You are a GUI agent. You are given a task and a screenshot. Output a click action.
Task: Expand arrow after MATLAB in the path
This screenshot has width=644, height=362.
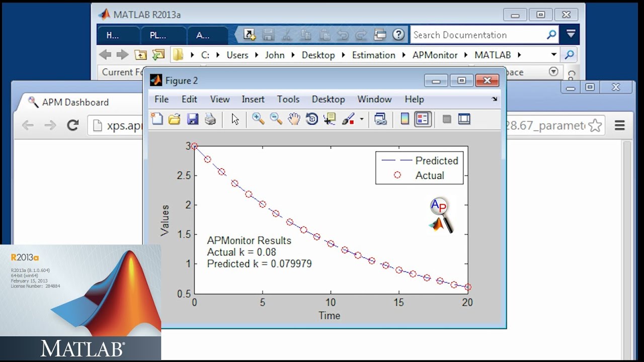coord(519,55)
